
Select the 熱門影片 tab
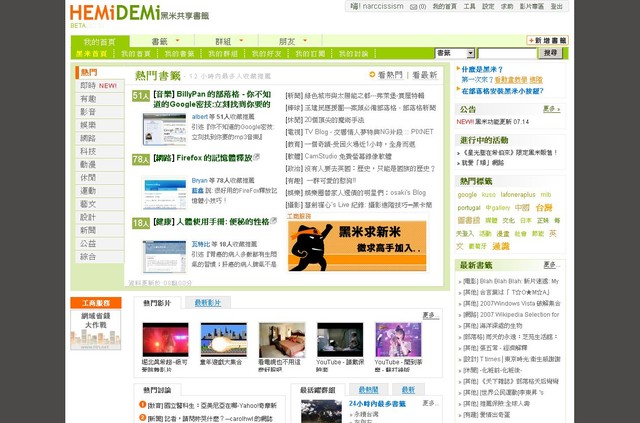click(x=157, y=303)
